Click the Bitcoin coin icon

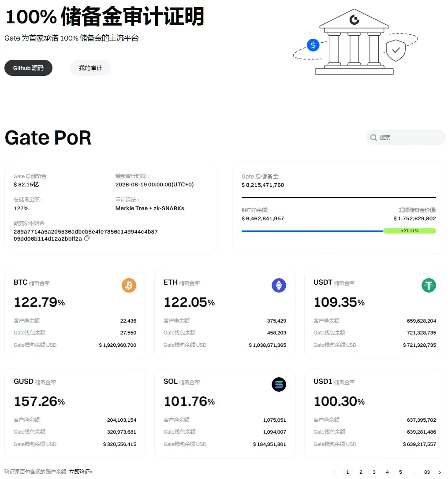(129, 285)
